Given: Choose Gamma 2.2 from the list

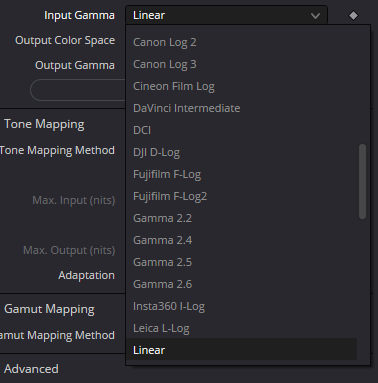Looking at the screenshot, I should 241,218.
